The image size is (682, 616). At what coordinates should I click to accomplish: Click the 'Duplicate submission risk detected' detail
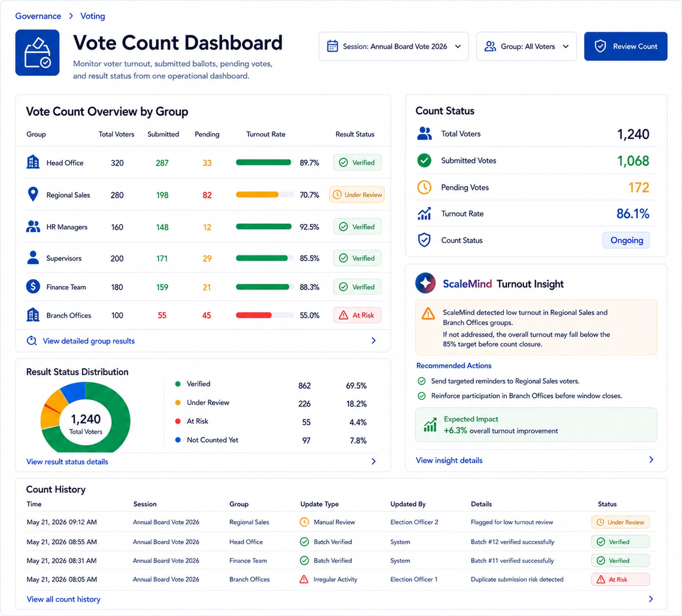pos(517,579)
